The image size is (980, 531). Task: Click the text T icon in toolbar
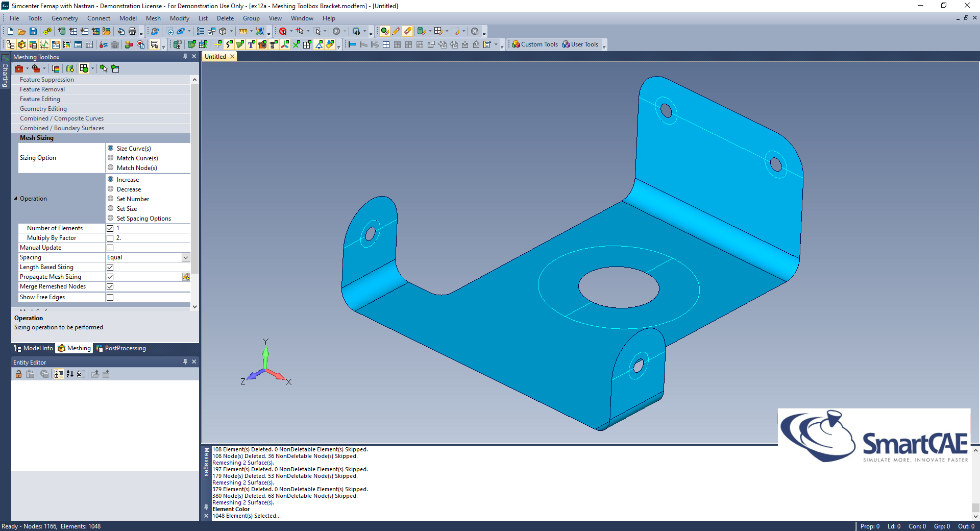click(x=251, y=44)
